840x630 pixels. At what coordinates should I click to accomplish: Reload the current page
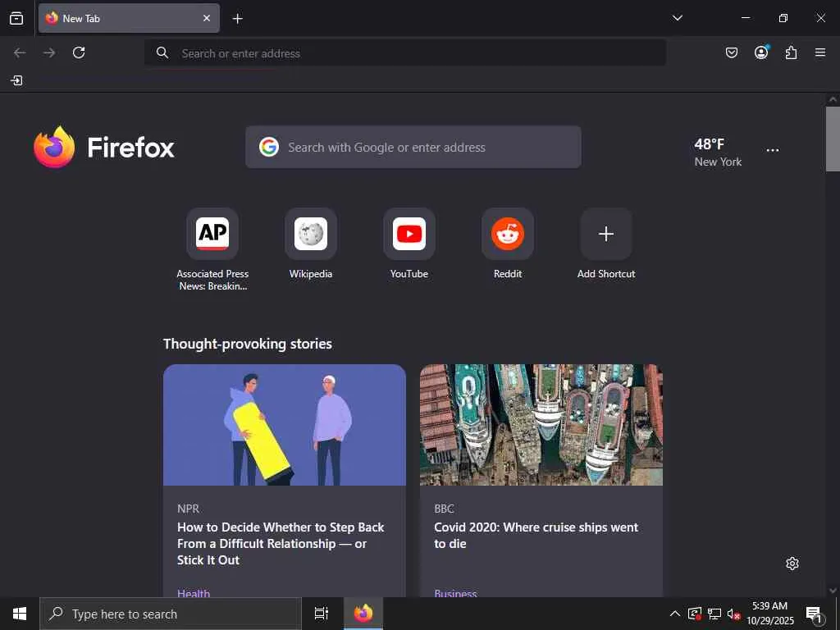(x=79, y=52)
